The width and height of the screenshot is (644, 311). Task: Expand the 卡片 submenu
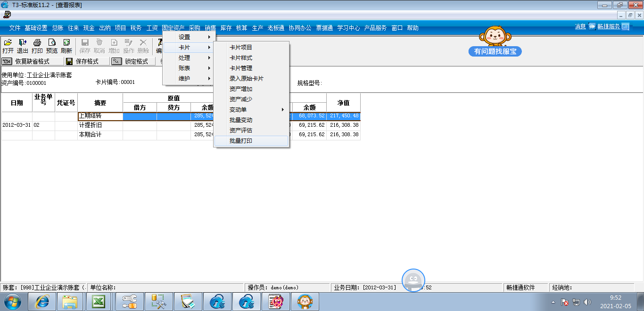(189, 48)
